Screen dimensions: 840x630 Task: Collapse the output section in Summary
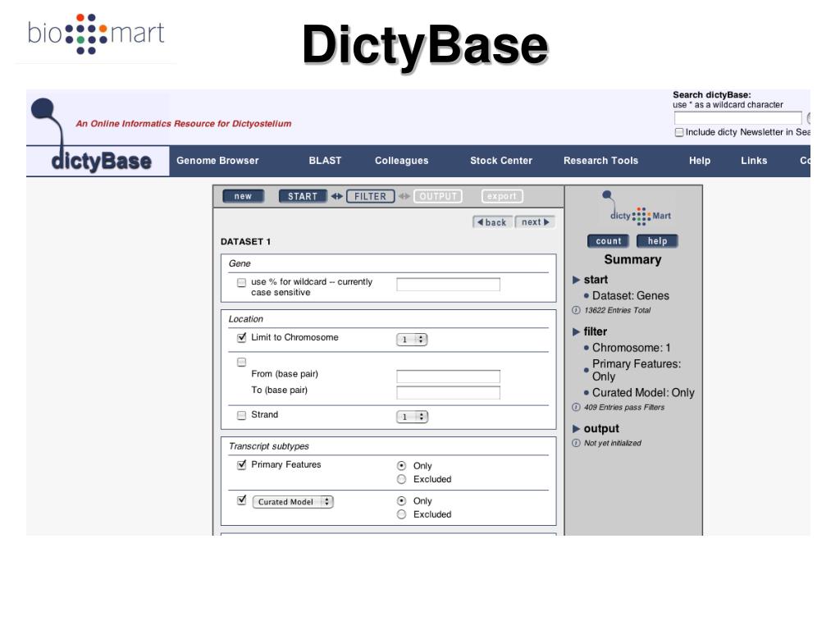tap(577, 428)
